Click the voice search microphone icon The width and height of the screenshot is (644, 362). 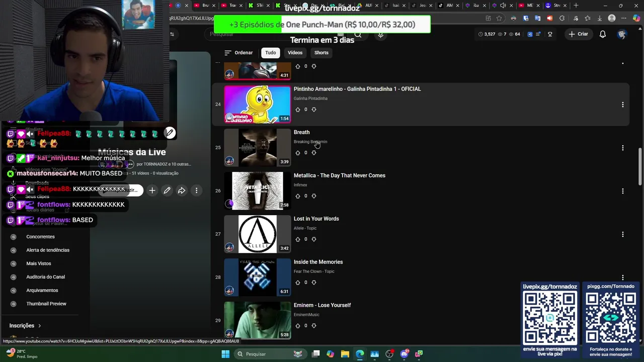point(381,34)
